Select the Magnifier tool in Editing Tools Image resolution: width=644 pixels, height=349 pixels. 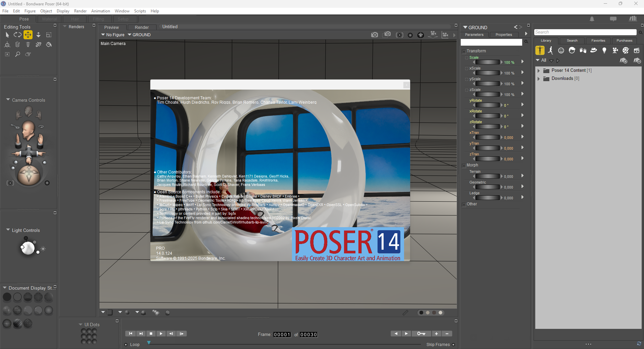click(17, 54)
